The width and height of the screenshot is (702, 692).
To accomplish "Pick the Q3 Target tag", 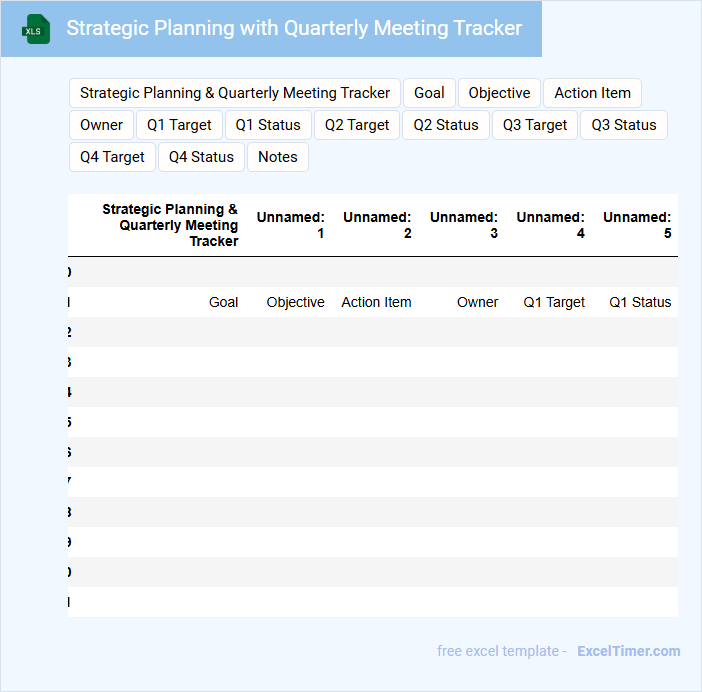I will pyautogui.click(x=535, y=125).
